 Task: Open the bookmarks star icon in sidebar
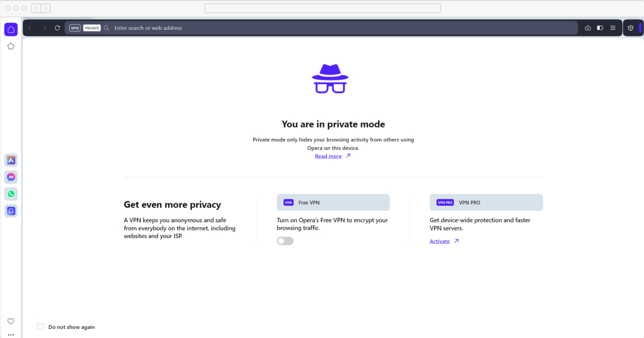pyautogui.click(x=11, y=46)
